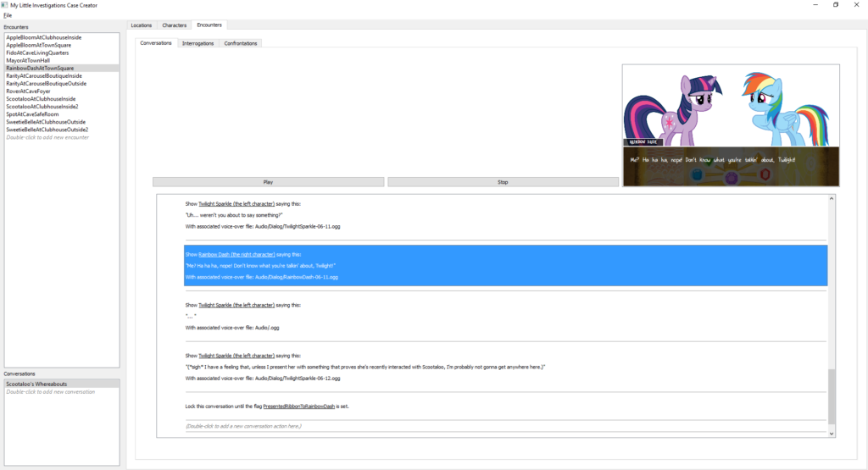
Task: Switch to the Locations tab
Action: pos(142,25)
